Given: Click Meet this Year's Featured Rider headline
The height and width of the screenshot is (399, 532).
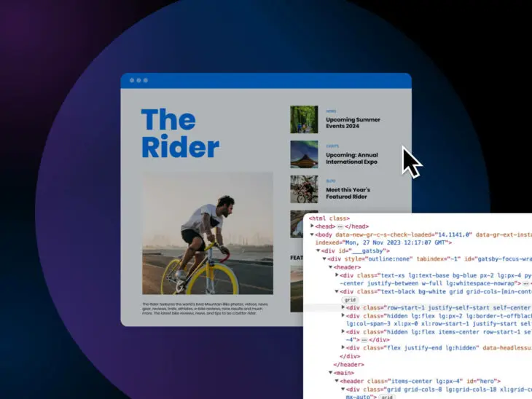Looking at the screenshot, I should click(x=348, y=194).
